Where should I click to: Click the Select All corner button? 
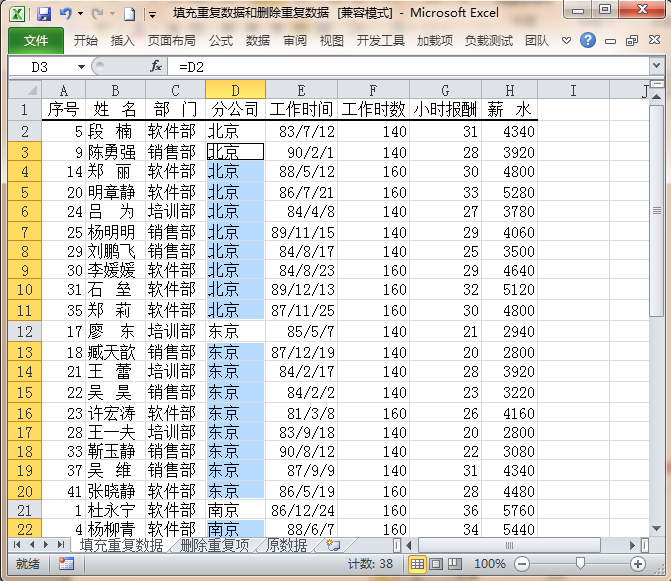[25, 90]
